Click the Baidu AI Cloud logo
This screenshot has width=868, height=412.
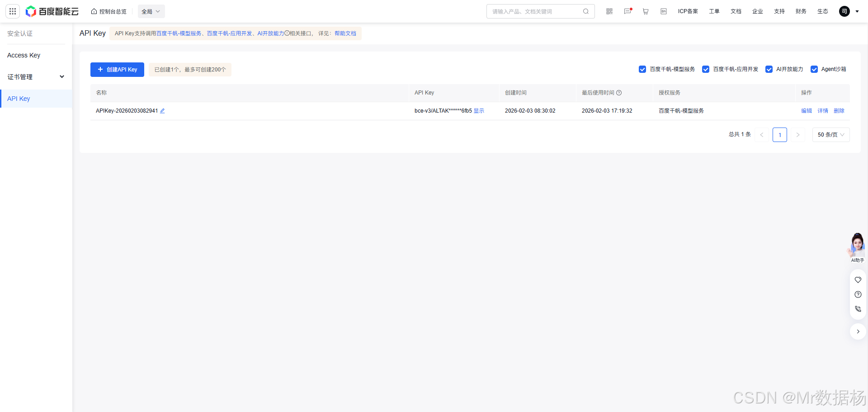click(x=52, y=11)
